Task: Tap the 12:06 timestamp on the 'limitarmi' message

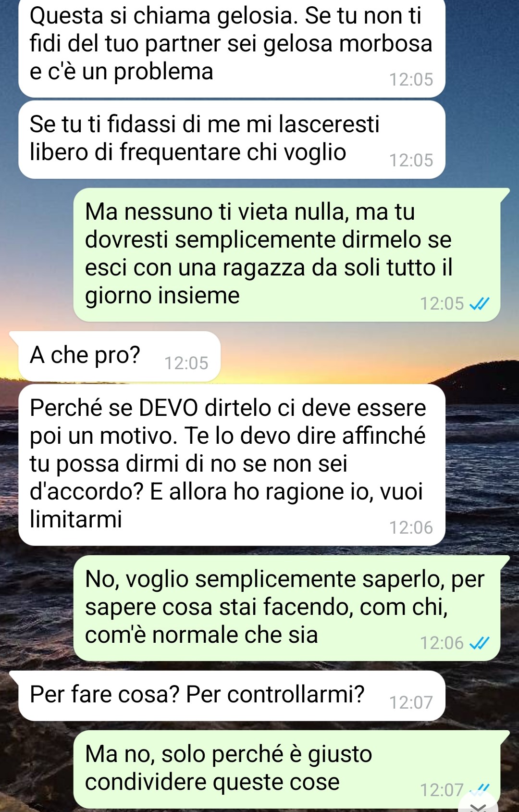Action: click(x=411, y=527)
